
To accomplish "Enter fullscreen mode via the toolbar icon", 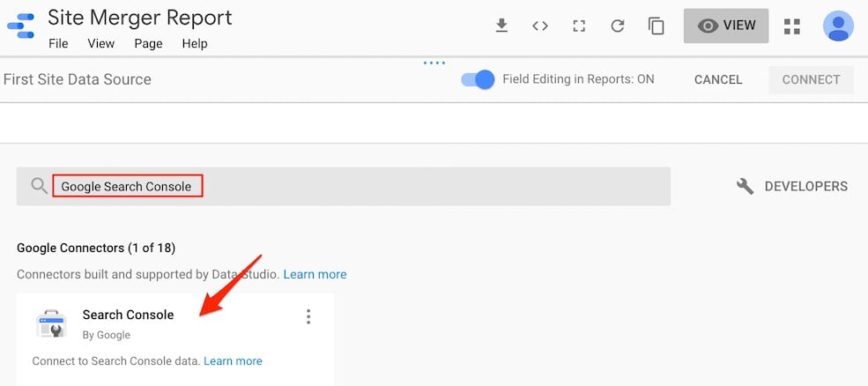I will (x=579, y=26).
